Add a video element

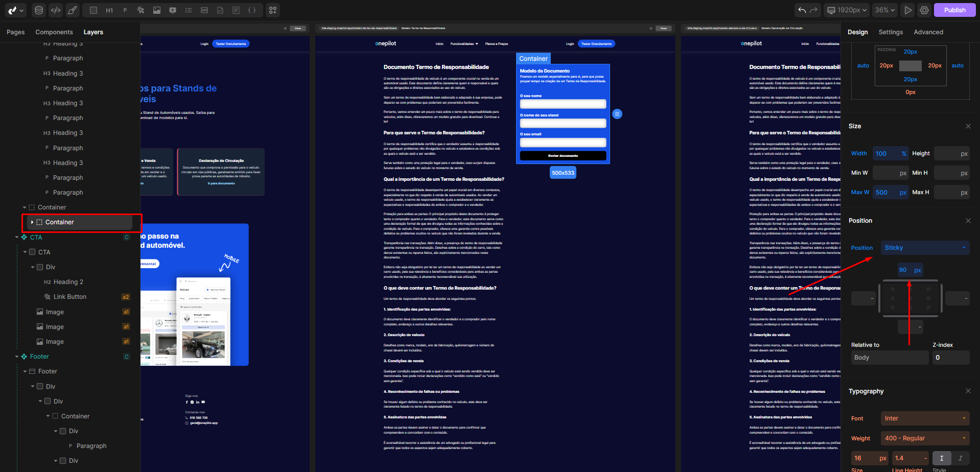[173, 10]
